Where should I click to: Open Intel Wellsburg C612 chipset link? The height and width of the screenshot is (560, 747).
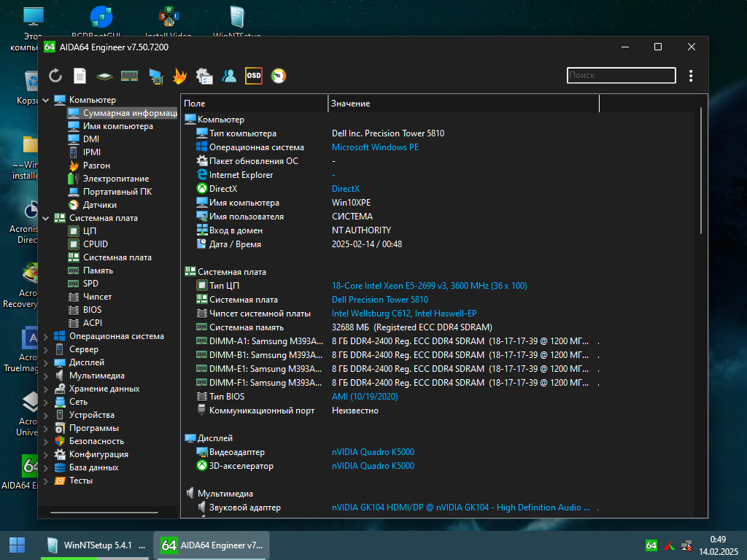[404, 314]
